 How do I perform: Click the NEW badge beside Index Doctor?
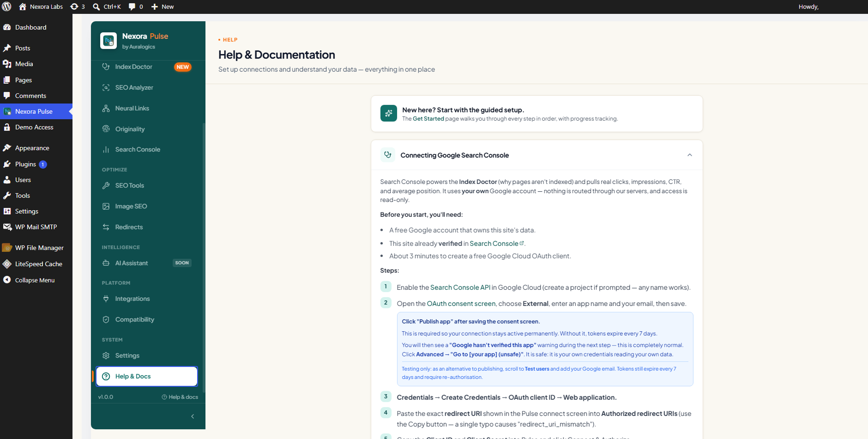[x=183, y=67]
